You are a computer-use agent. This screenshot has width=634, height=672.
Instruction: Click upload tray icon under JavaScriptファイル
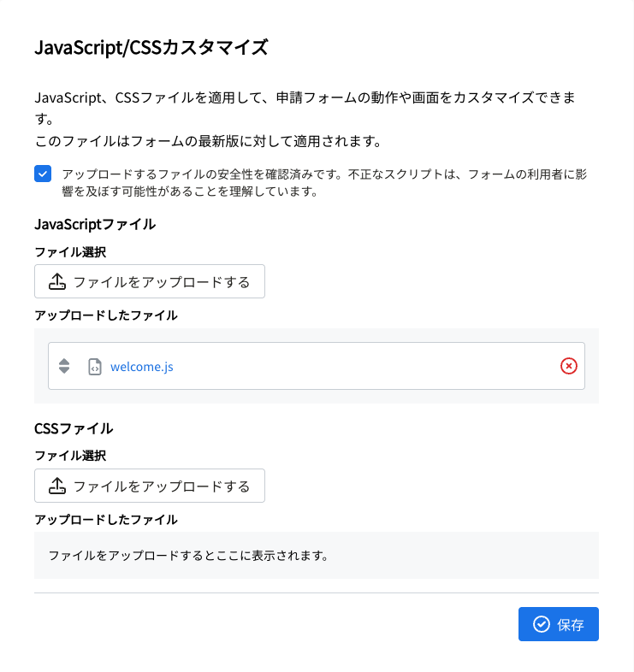click(x=57, y=282)
